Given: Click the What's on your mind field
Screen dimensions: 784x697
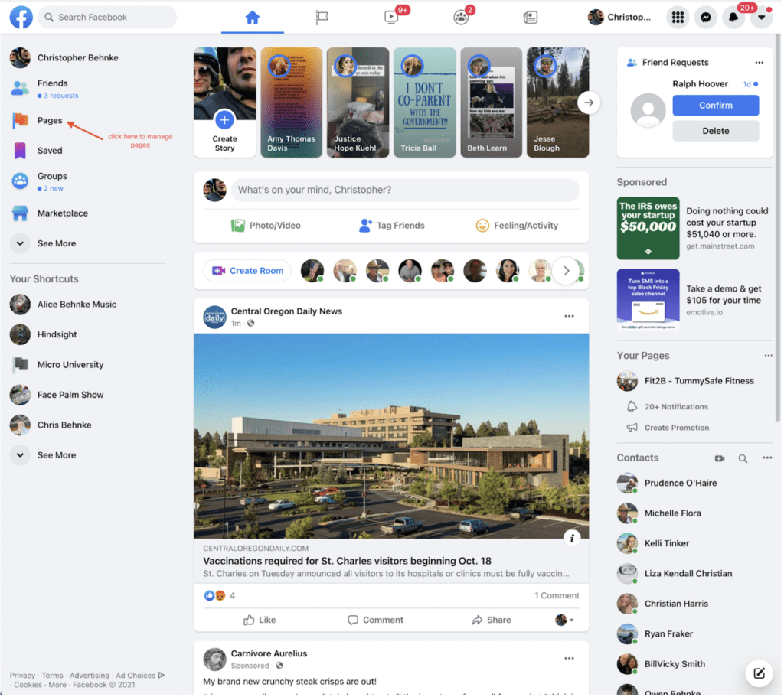Looking at the screenshot, I should pos(406,190).
